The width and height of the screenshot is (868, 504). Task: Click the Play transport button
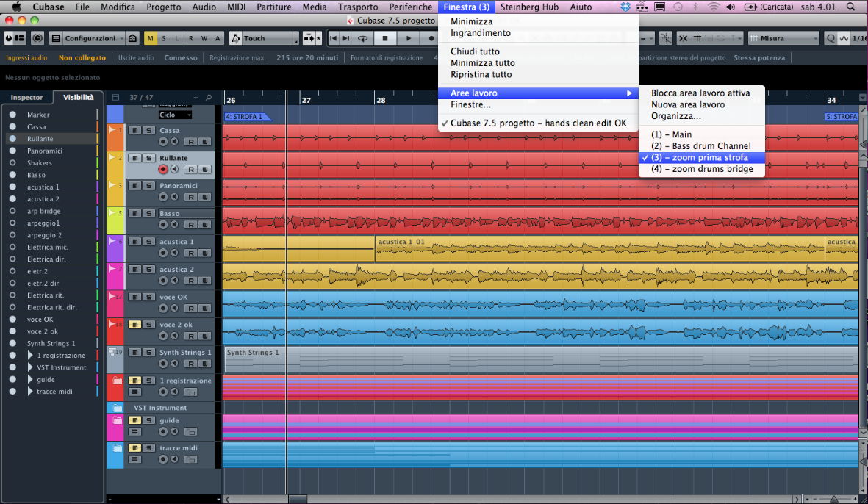[x=409, y=38]
